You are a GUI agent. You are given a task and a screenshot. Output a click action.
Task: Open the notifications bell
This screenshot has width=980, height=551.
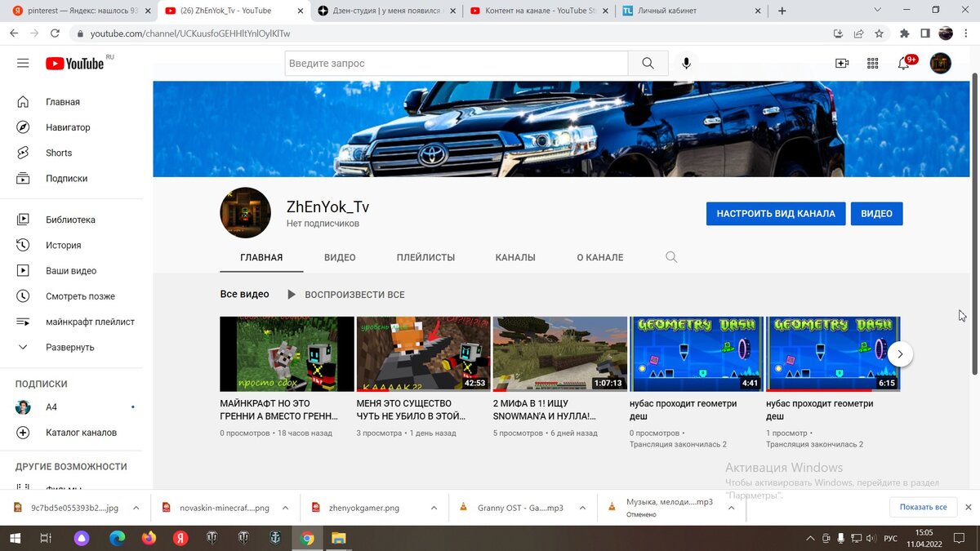click(x=904, y=64)
